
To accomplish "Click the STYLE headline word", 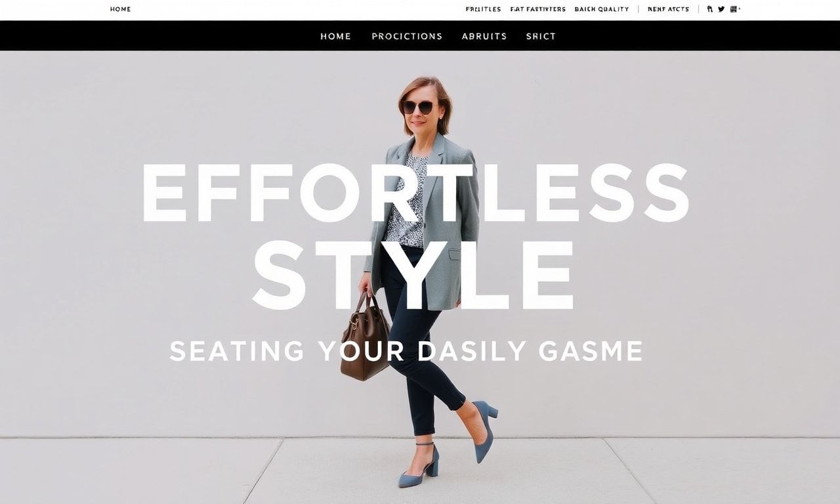I will [x=413, y=275].
